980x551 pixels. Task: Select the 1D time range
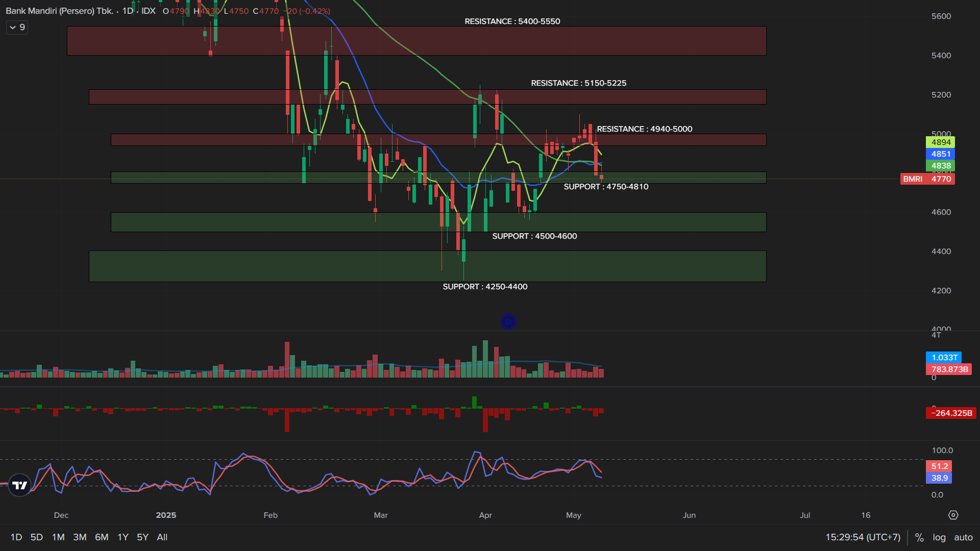click(x=16, y=537)
